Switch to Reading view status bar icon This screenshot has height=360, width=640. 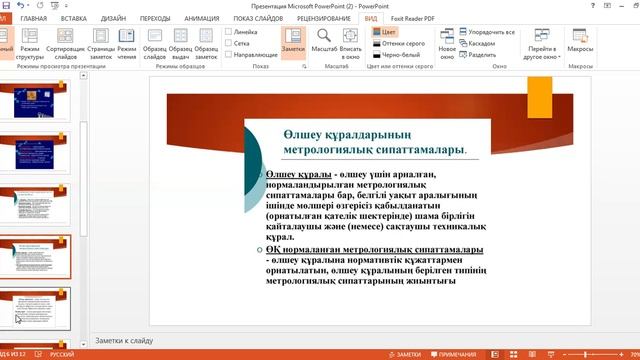point(532,354)
